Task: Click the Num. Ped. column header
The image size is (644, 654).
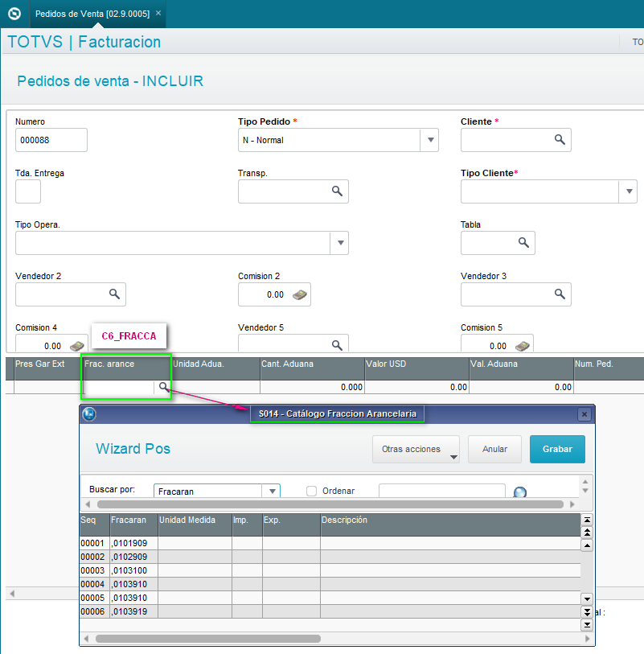Action: pyautogui.click(x=609, y=368)
